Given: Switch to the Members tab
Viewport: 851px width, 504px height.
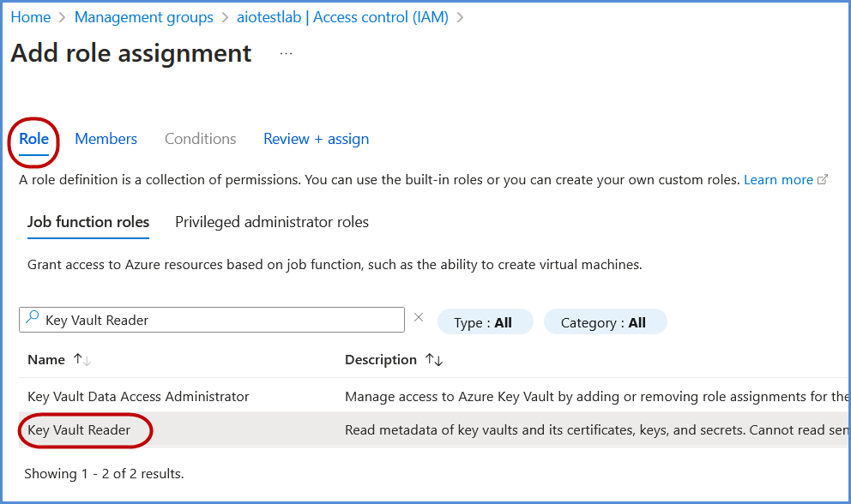Looking at the screenshot, I should (106, 139).
